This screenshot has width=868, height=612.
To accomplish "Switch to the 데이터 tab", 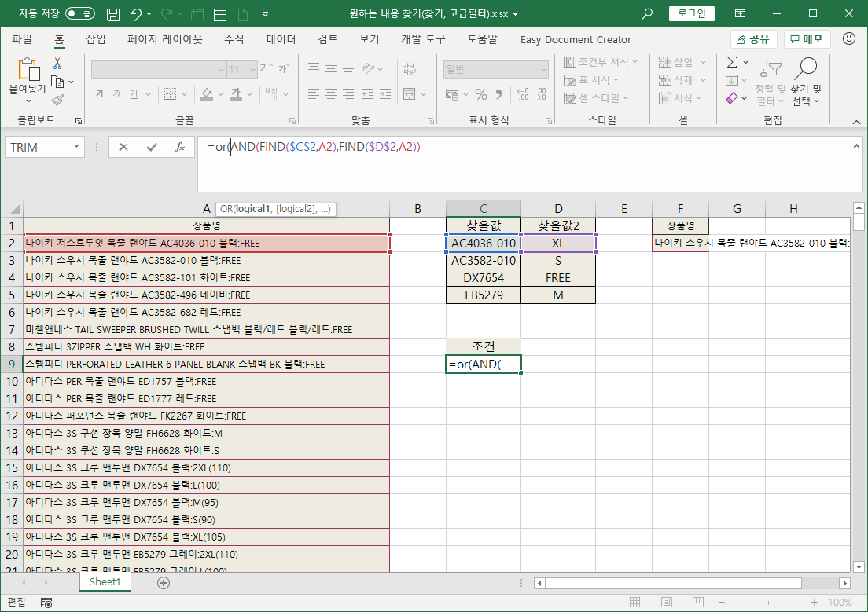I will click(x=281, y=39).
